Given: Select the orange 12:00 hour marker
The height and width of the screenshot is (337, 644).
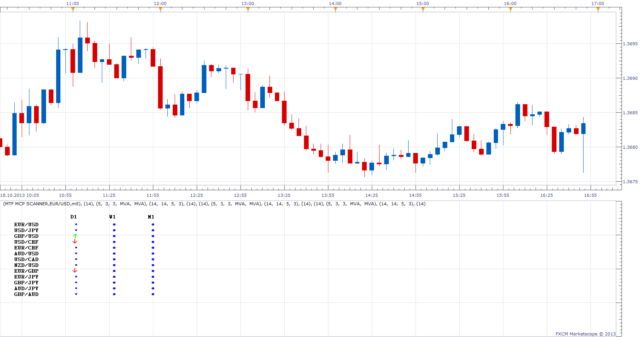Looking at the screenshot, I should point(160,10).
